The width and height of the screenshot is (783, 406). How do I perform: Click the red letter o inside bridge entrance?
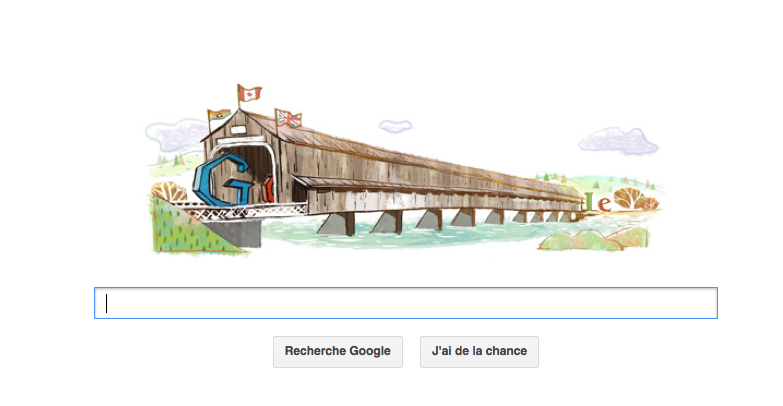(269, 189)
